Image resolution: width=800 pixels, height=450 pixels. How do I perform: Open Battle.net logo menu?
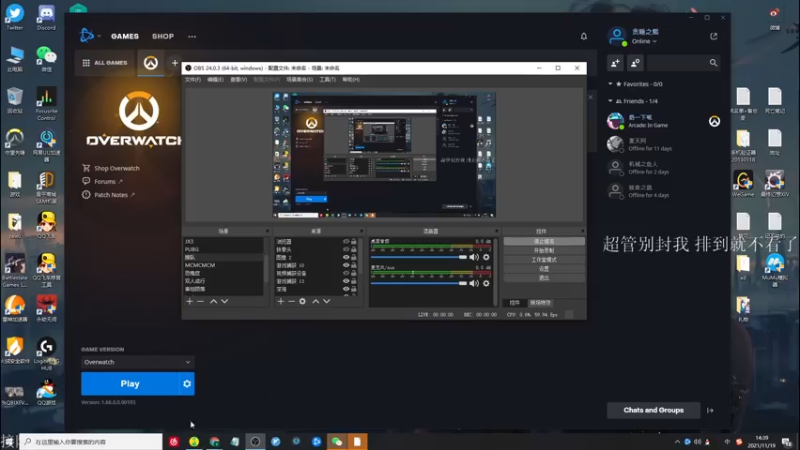(x=89, y=36)
